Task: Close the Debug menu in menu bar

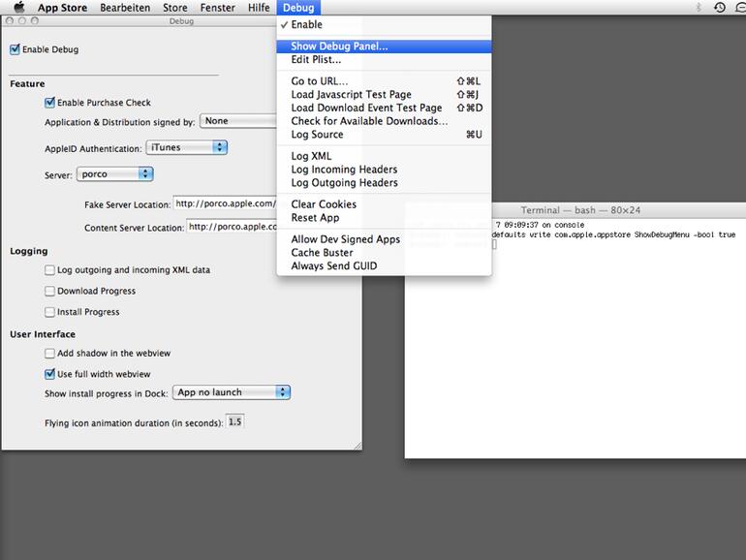Action: (x=298, y=8)
